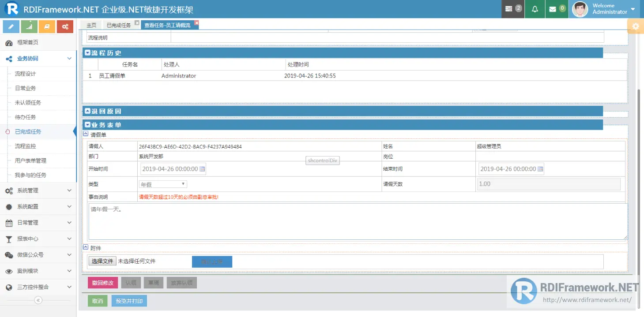Expand the 日常管理 menu chevron
Image resolution: width=644 pixels, height=317 pixels.
coord(69,223)
